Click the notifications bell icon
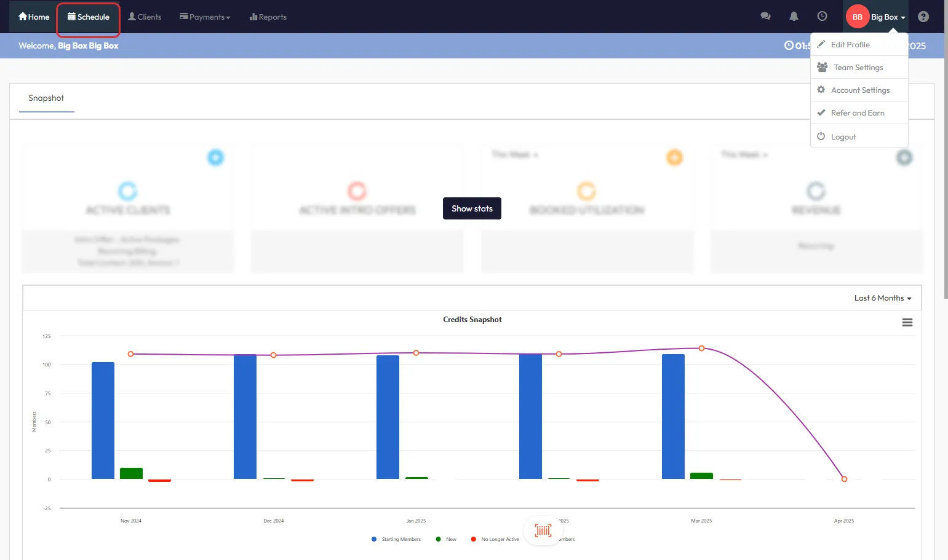The height and width of the screenshot is (560, 948). coord(794,17)
